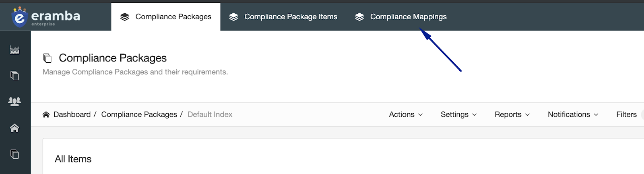Open the users group icon in sidebar
This screenshot has width=644, height=174.
click(14, 102)
